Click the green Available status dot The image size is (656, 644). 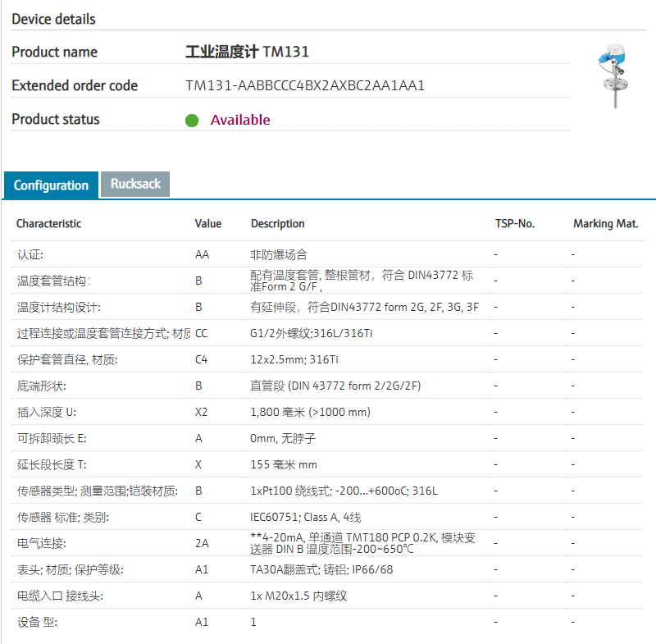[x=192, y=121]
